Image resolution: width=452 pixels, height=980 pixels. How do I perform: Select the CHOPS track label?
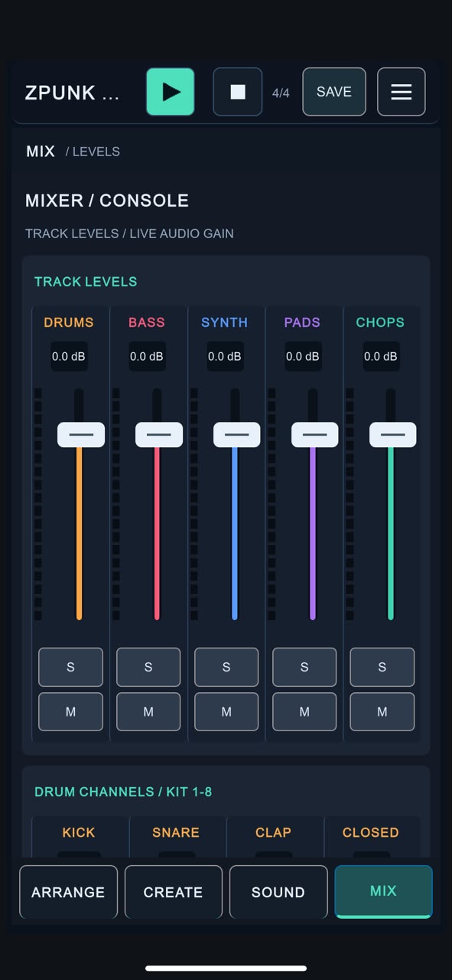tap(381, 322)
